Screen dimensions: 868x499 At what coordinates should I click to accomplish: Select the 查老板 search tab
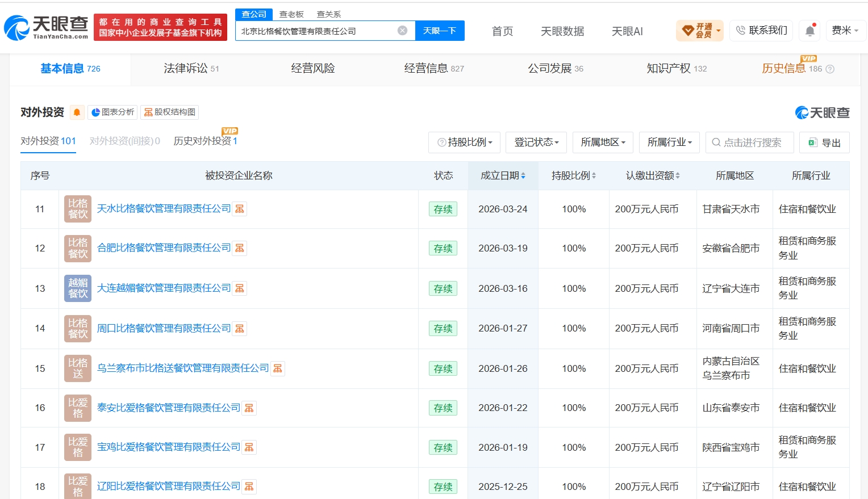(x=291, y=14)
